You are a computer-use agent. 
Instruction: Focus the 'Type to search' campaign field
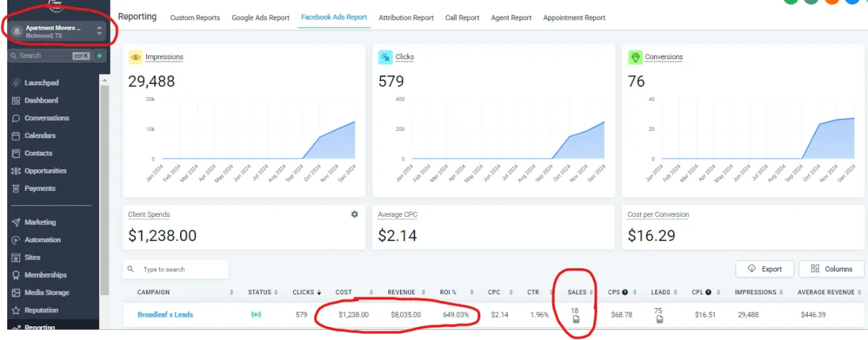[176, 269]
